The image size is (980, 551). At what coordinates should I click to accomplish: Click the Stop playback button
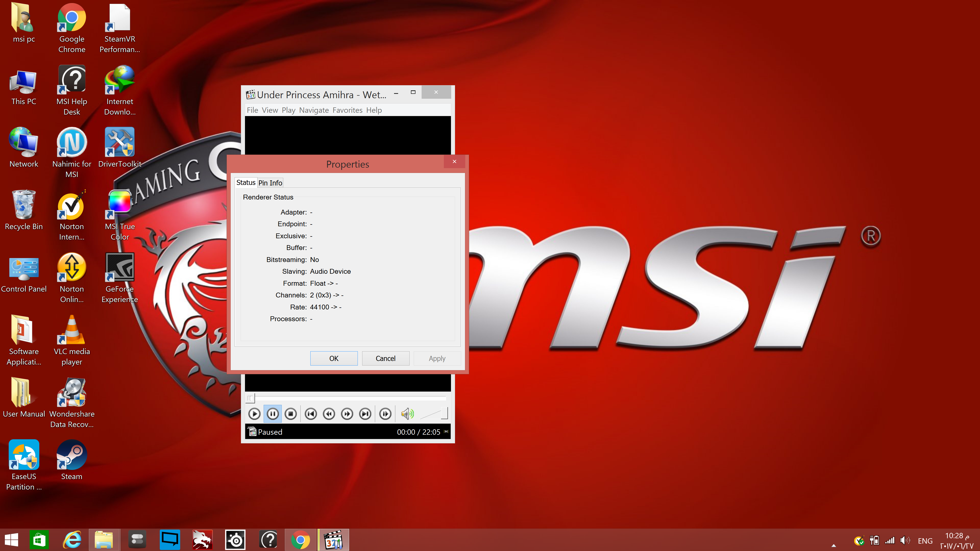pyautogui.click(x=291, y=414)
